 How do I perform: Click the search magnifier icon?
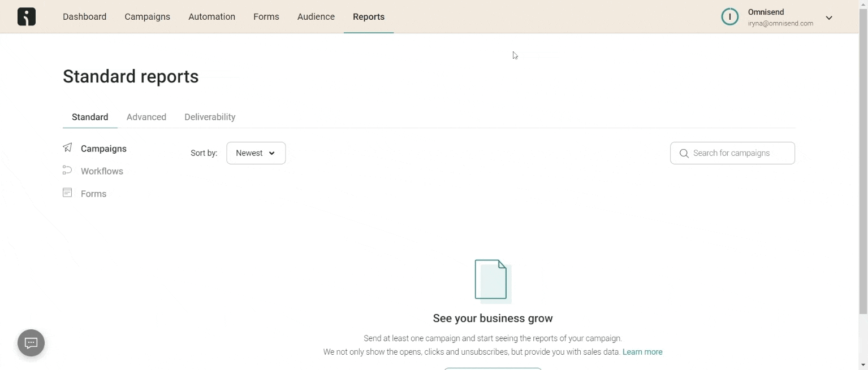pos(684,153)
